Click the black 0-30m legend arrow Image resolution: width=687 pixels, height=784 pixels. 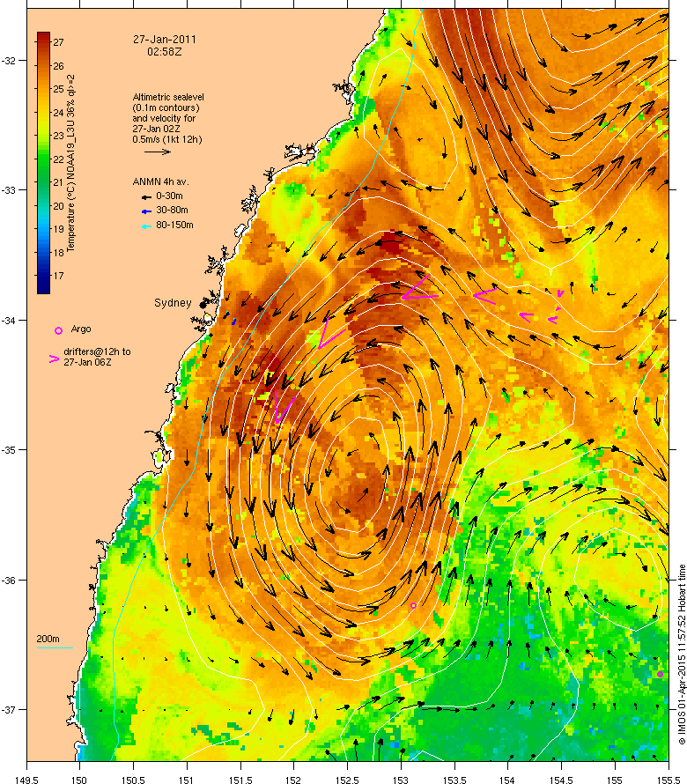point(146,197)
